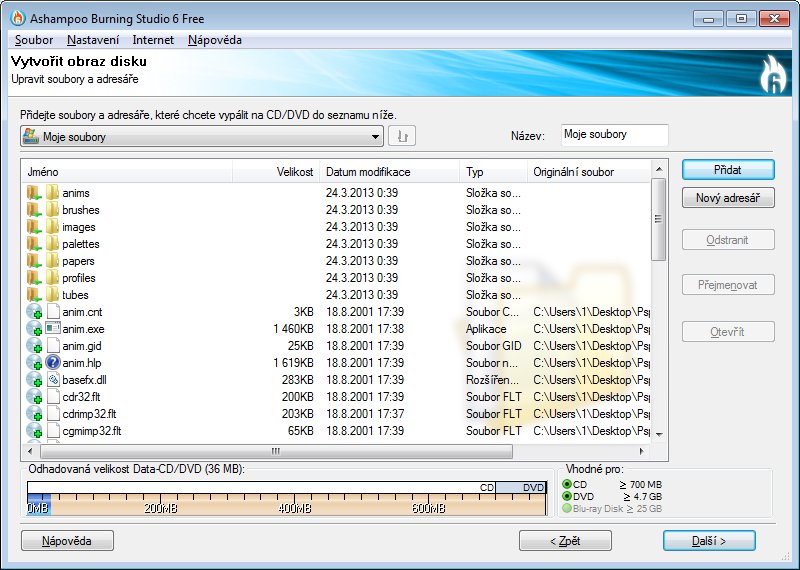Click the Přejmenovat button
Screen dimensions: 800x570
click(728, 285)
